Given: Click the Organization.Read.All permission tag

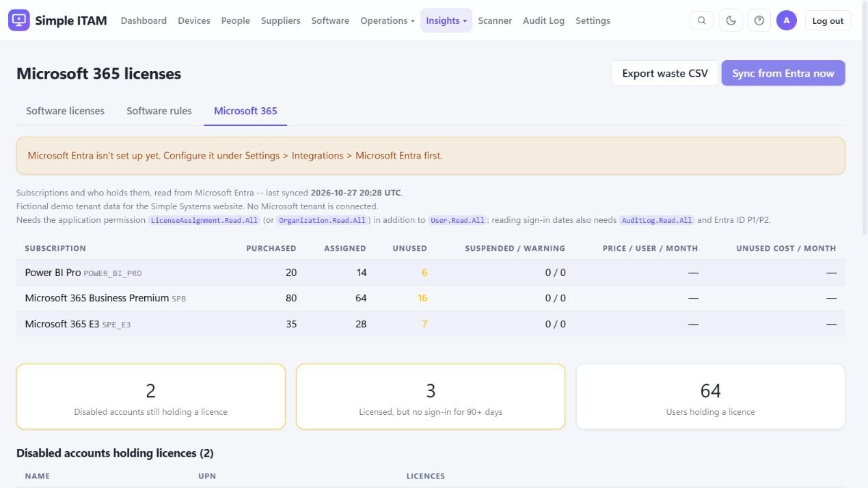Looking at the screenshot, I should click(322, 220).
